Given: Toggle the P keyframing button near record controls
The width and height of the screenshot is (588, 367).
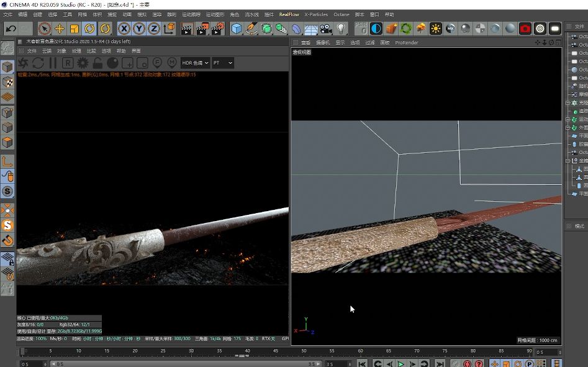Looking at the screenshot, I should click(529, 362).
